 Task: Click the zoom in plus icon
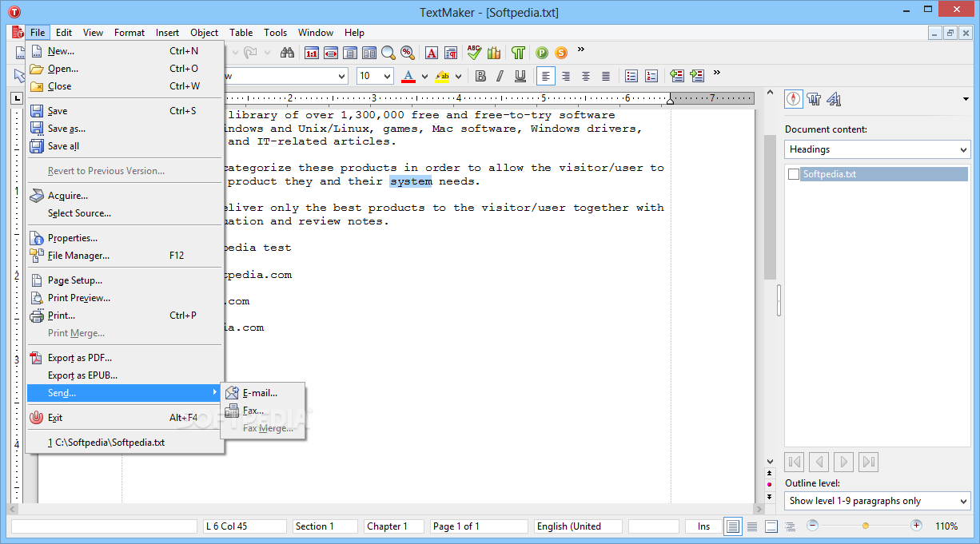click(x=917, y=526)
